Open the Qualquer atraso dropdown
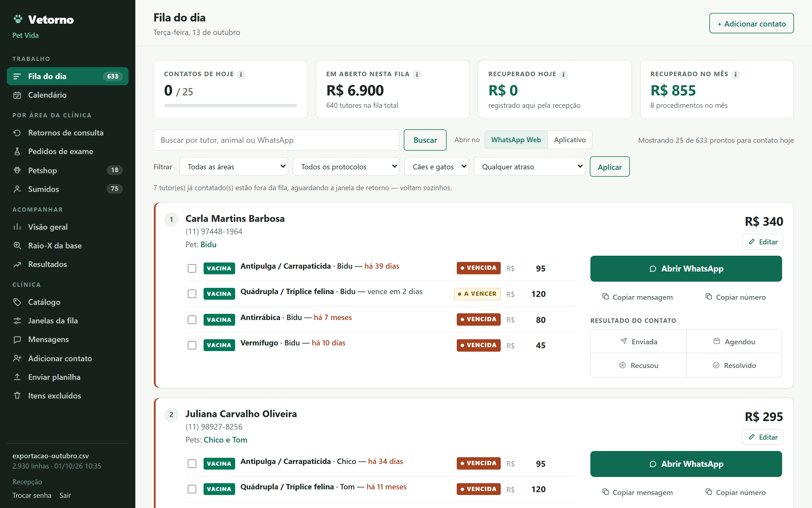Image resolution: width=812 pixels, height=508 pixels. pyautogui.click(x=529, y=167)
